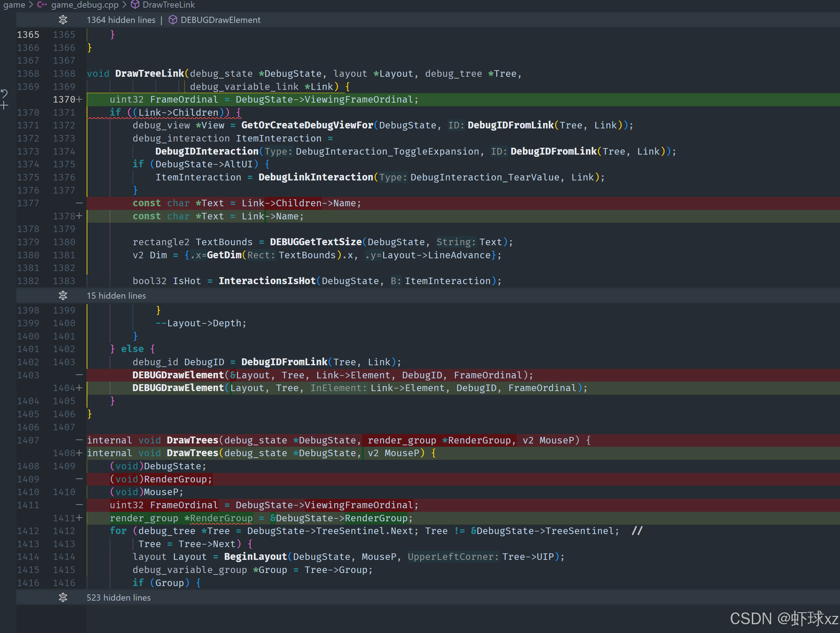The width and height of the screenshot is (840, 633).
Task: Click the DrawTreeLink breadcrumb symbol
Action: pos(168,5)
